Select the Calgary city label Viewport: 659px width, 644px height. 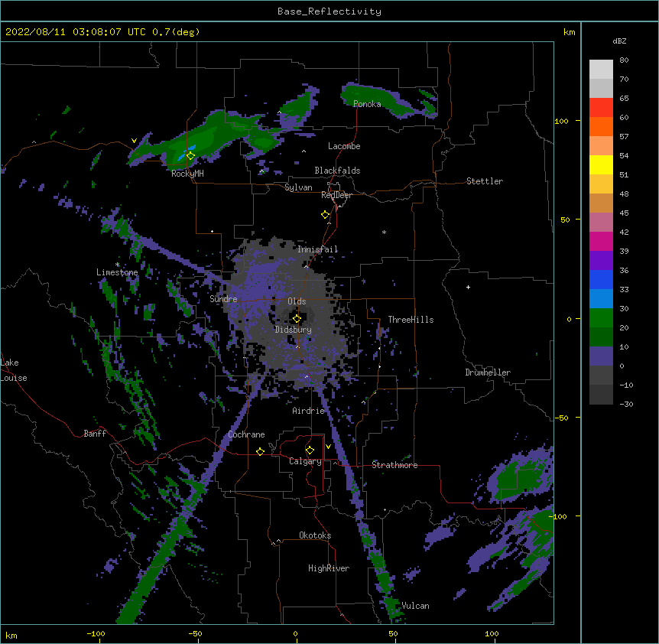tap(305, 461)
